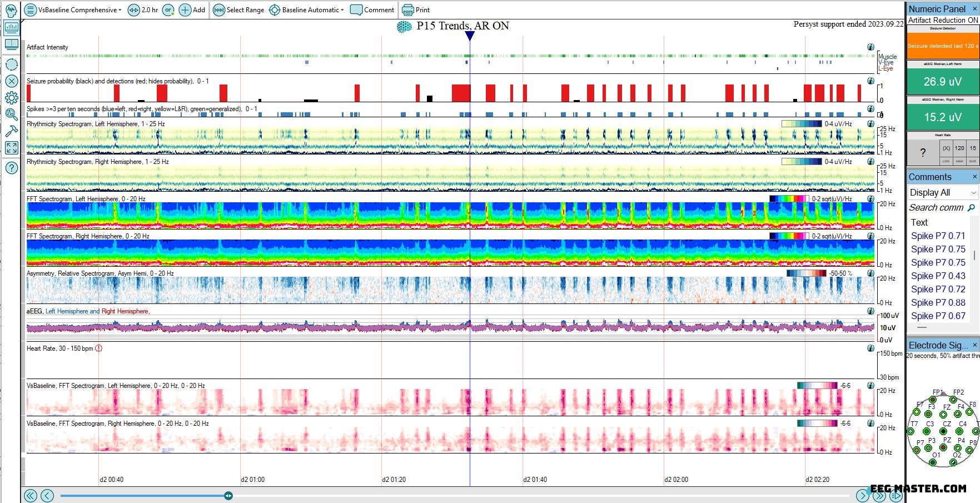The height and width of the screenshot is (503, 980).
Task: Select the 'Spike P7 0.43' comment entry
Action: coord(938,276)
